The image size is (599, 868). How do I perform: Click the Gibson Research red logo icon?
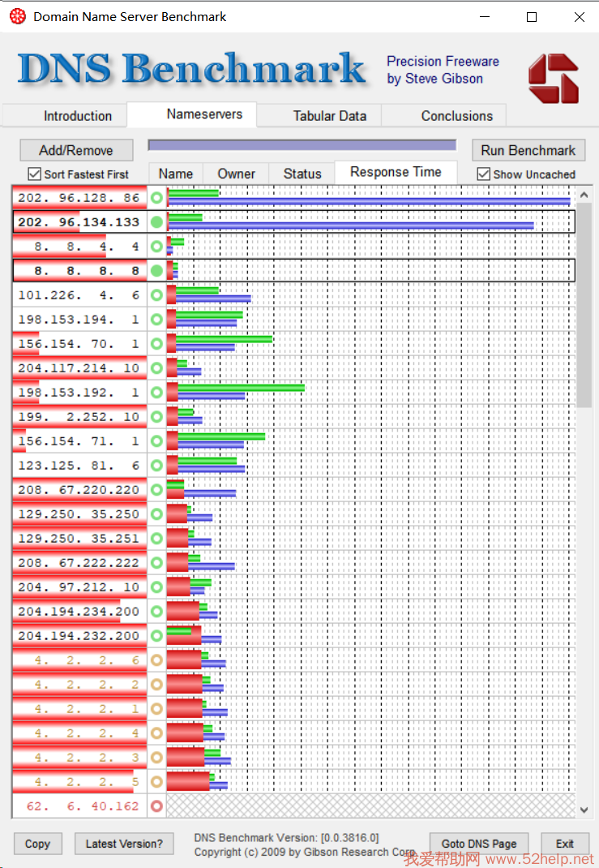[553, 79]
